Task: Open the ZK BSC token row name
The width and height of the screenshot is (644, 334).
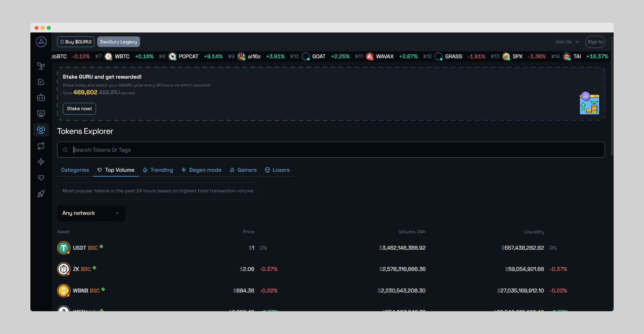Action: [82, 269]
